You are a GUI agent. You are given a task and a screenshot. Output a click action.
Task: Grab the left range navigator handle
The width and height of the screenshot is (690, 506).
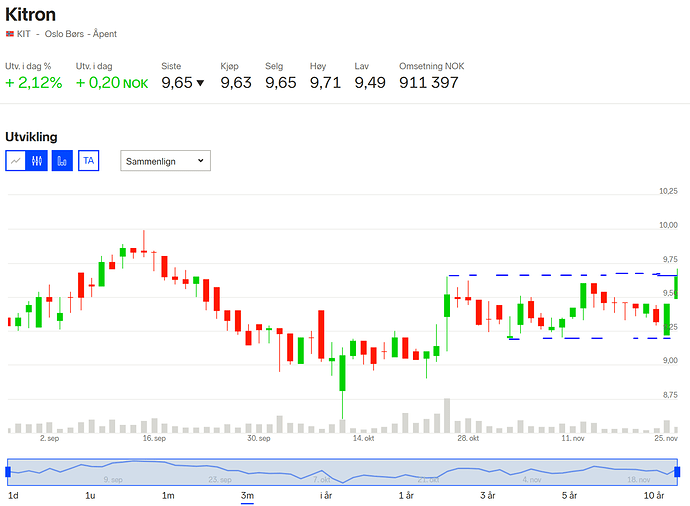click(x=8, y=472)
